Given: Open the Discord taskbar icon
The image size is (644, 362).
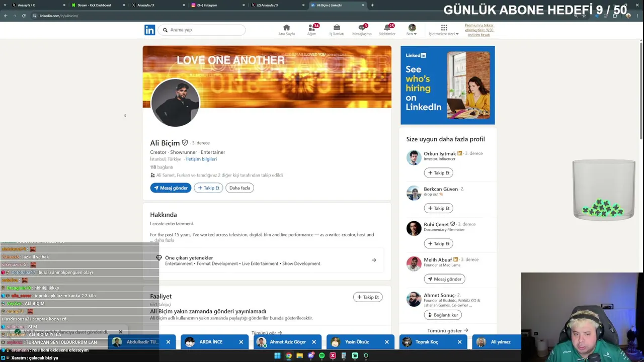Looking at the screenshot, I should pos(310,356).
